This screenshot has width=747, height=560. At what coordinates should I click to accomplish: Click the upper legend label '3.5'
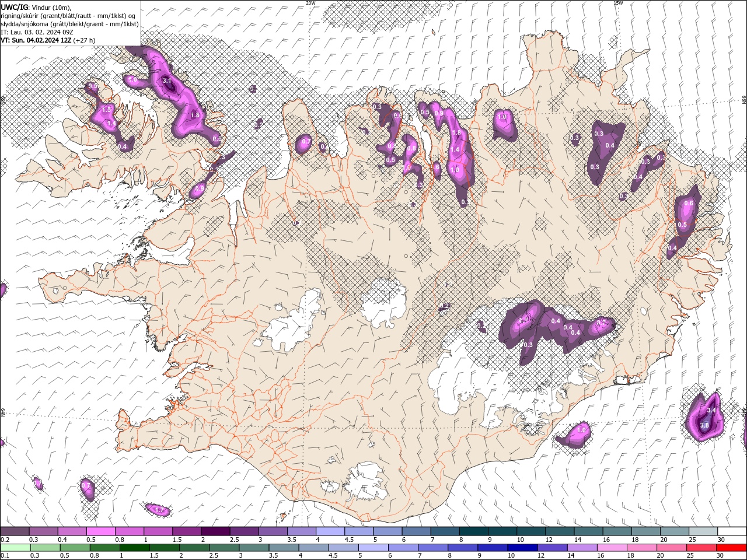pos(291,540)
